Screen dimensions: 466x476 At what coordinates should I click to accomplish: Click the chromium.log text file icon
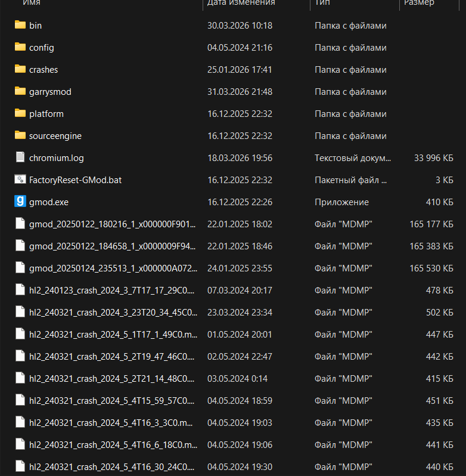(20, 157)
